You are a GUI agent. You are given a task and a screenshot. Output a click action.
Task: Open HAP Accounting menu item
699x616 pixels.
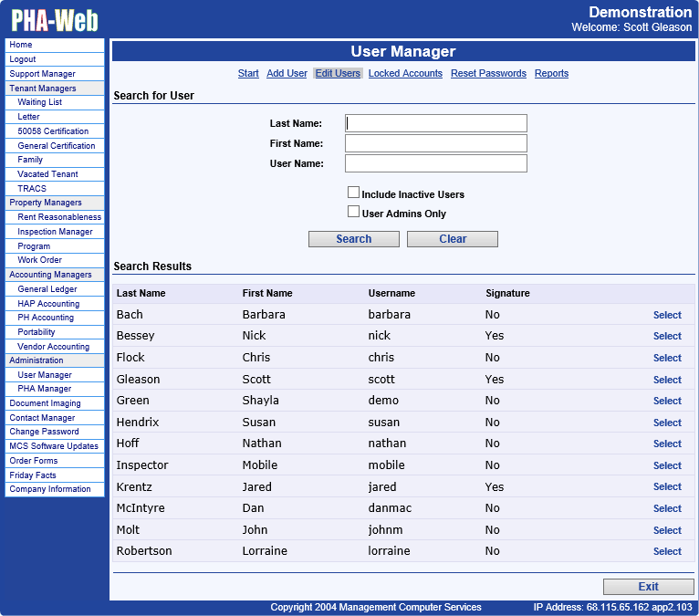[55, 304]
